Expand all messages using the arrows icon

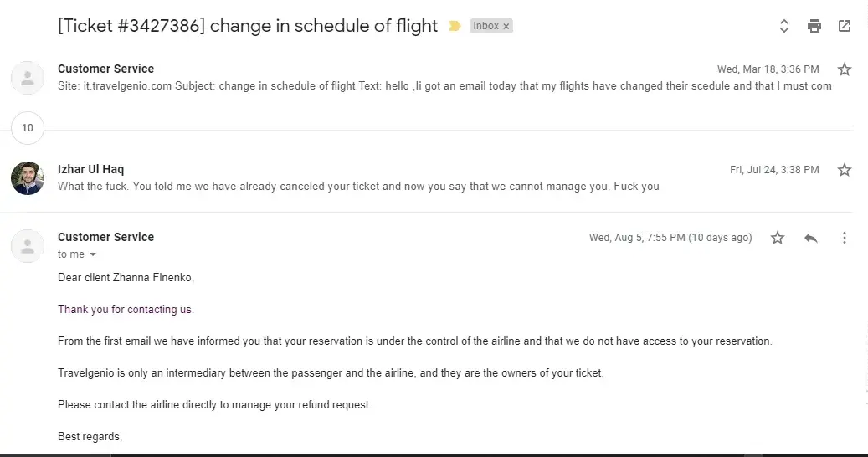pyautogui.click(x=784, y=26)
